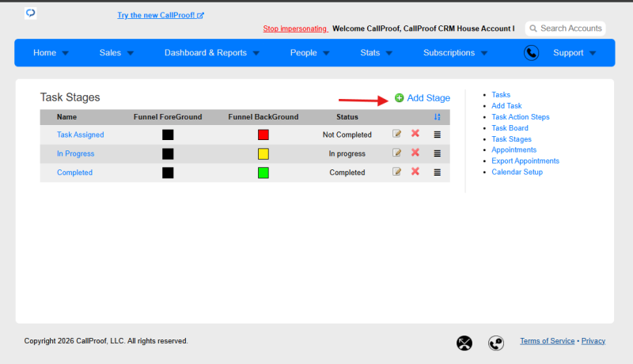Open Task Stages sidebar link

point(511,139)
